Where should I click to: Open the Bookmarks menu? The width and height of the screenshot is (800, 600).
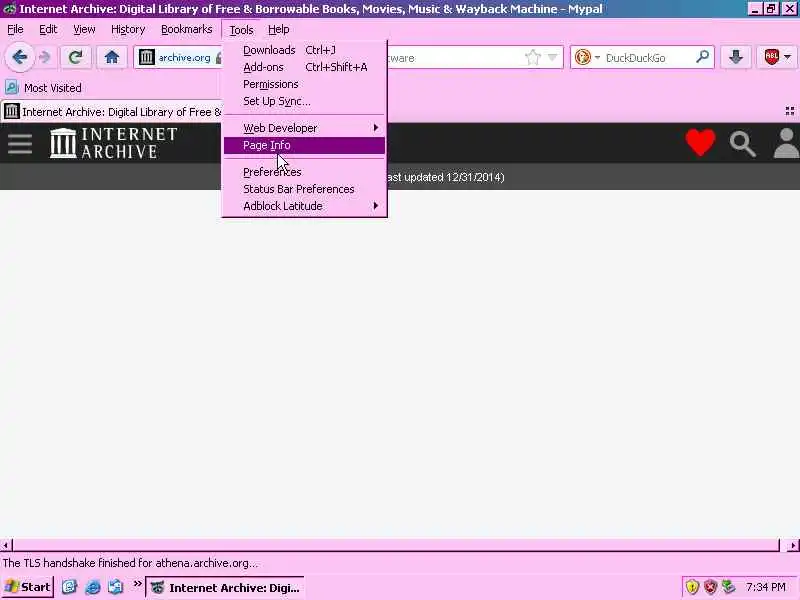click(187, 30)
